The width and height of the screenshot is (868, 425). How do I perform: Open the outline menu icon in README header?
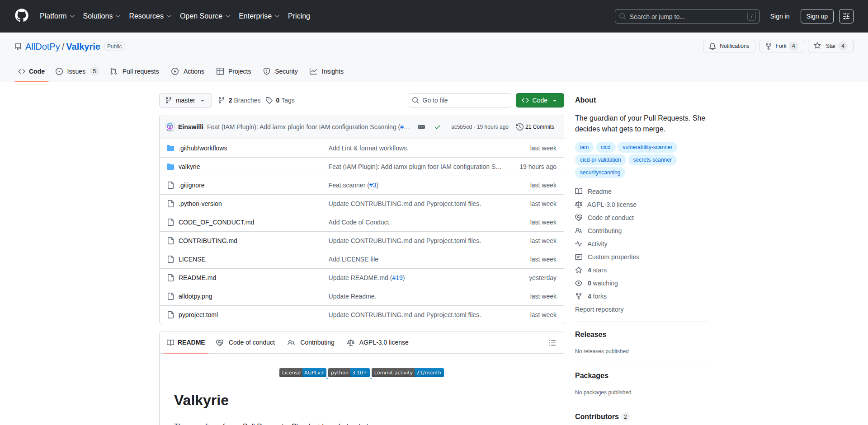[x=552, y=343]
